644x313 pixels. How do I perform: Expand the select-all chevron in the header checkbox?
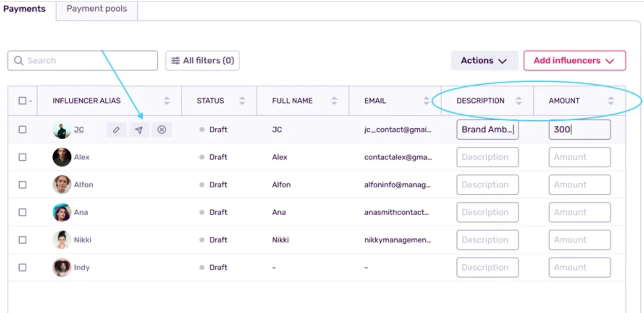pyautogui.click(x=30, y=101)
